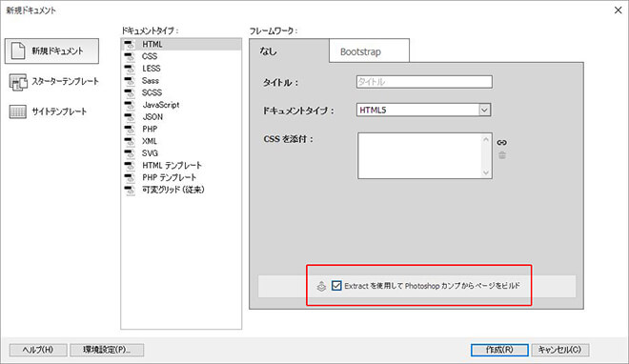This screenshot has width=629, height=364.
Task: Select PHP テンプレート in the list
Action: tap(181, 177)
